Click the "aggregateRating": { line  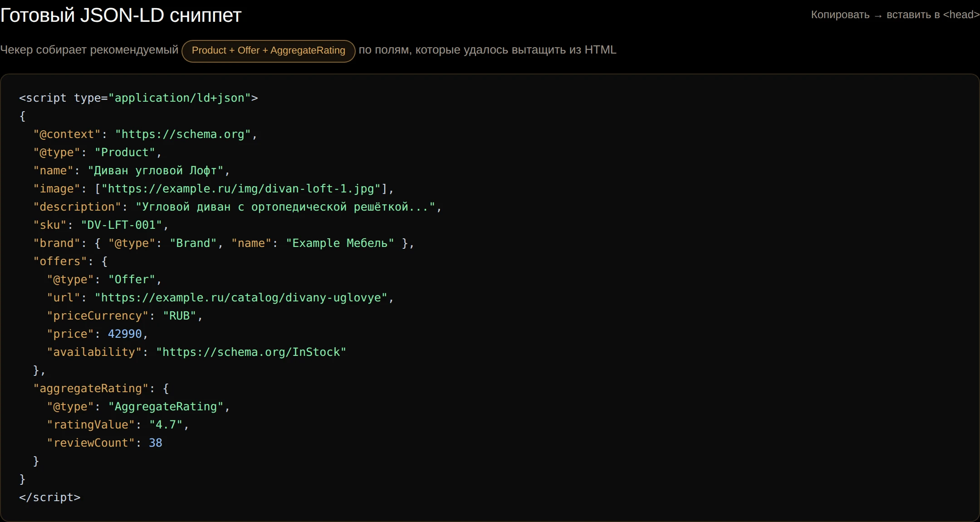pyautogui.click(x=101, y=389)
